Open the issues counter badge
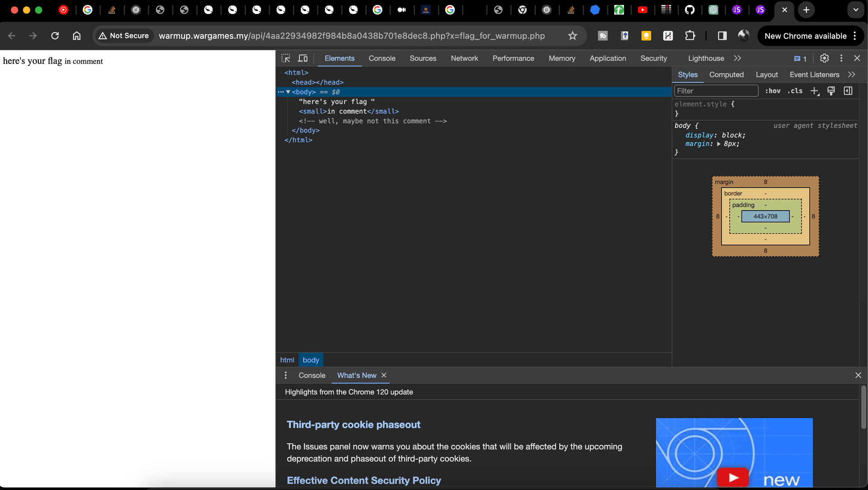The height and width of the screenshot is (490, 868). click(x=800, y=59)
